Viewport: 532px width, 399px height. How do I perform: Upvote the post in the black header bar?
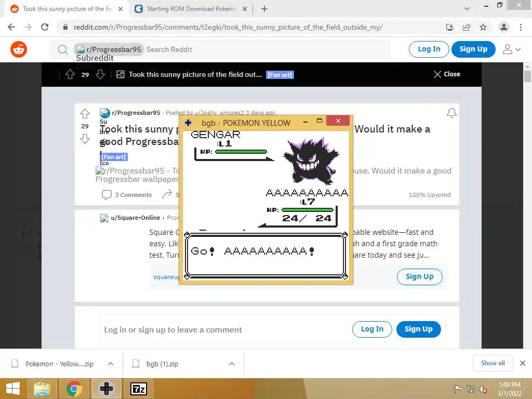(70, 74)
